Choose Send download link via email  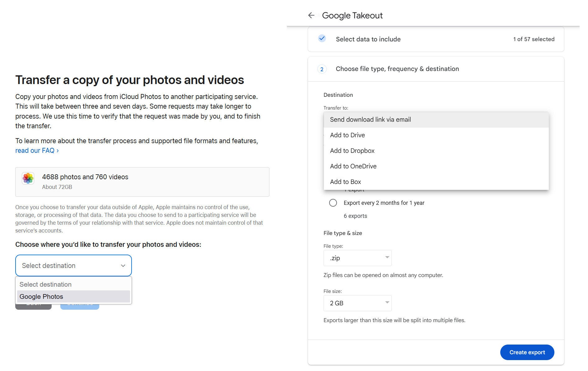[x=436, y=120]
